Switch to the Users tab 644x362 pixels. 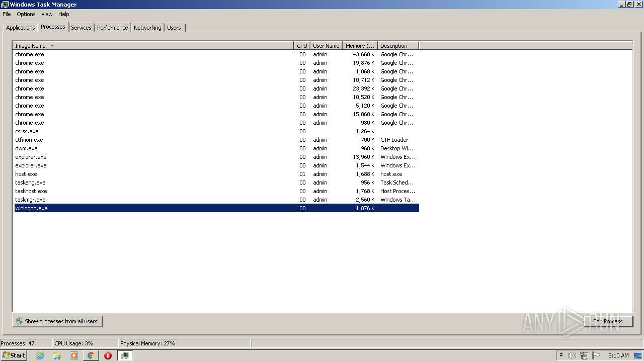tap(174, 28)
